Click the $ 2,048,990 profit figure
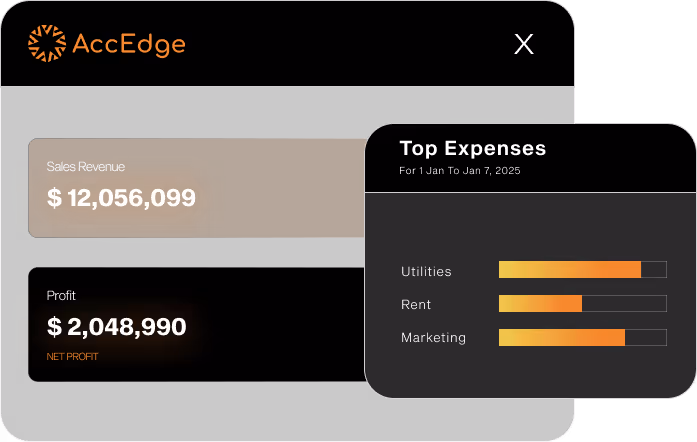The height and width of the screenshot is (442, 697). click(117, 327)
